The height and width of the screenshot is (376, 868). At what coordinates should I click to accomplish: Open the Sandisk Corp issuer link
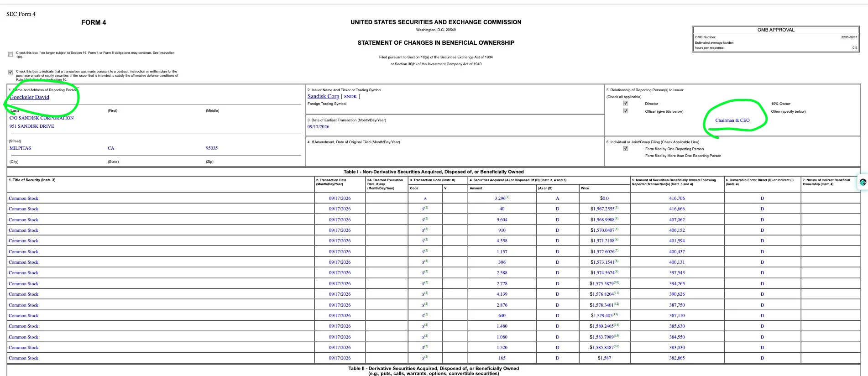click(x=323, y=96)
